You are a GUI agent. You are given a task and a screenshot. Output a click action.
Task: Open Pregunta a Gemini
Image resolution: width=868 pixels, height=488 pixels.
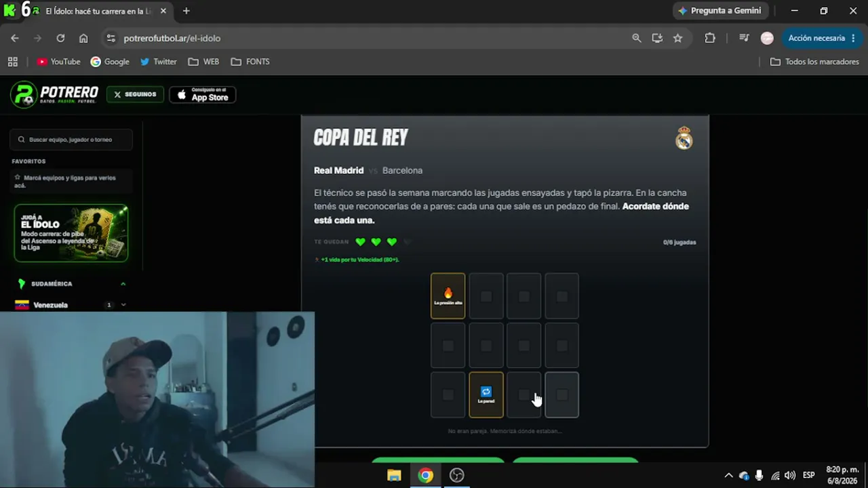pyautogui.click(x=719, y=11)
